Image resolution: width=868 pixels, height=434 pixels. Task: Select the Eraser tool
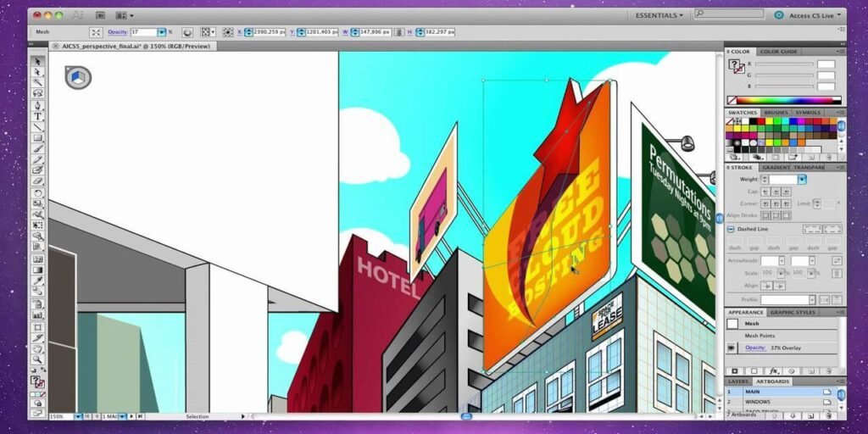(x=37, y=181)
